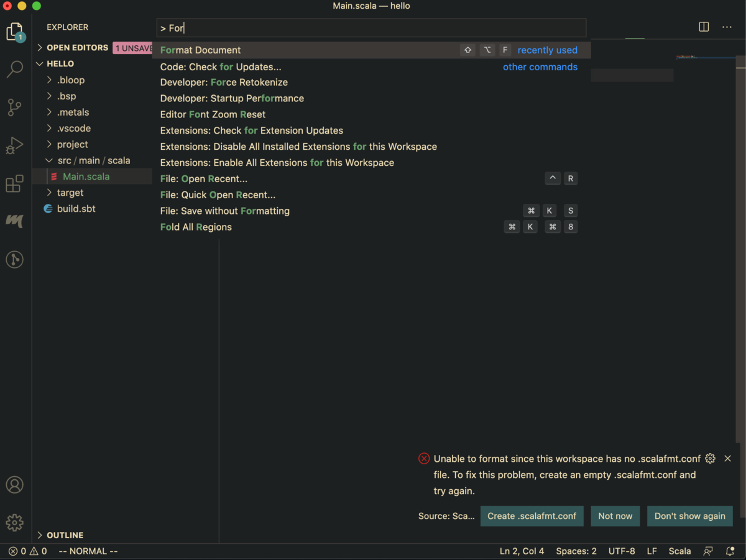Click the -- NORMAL -- vim mode indicator
Image resolution: width=746 pixels, height=560 pixels.
(88, 551)
